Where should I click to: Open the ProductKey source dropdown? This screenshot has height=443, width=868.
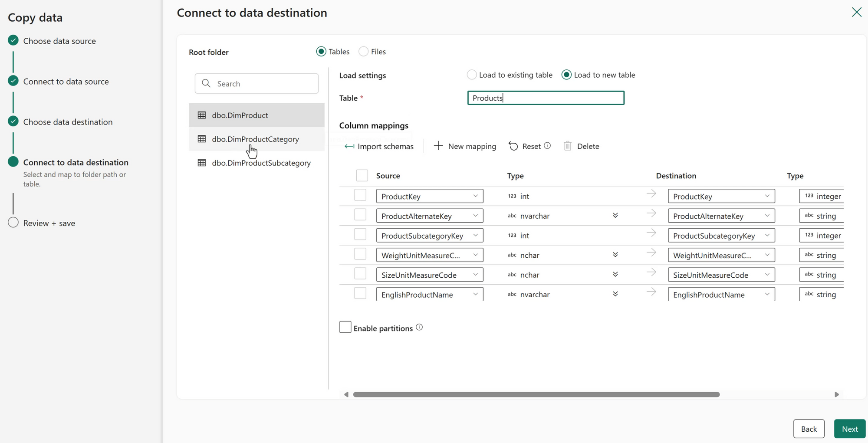(475, 196)
